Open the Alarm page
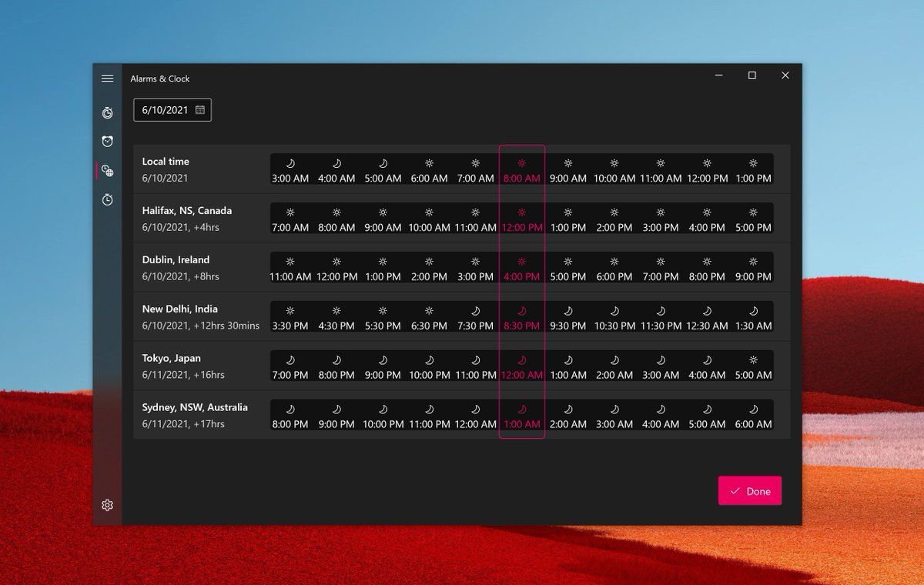 pos(107,142)
